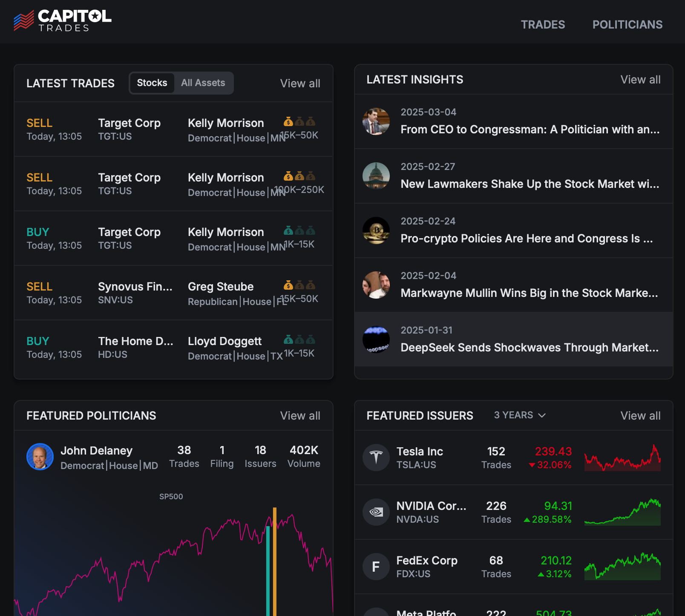Open the TRADES navigation item

(x=543, y=25)
